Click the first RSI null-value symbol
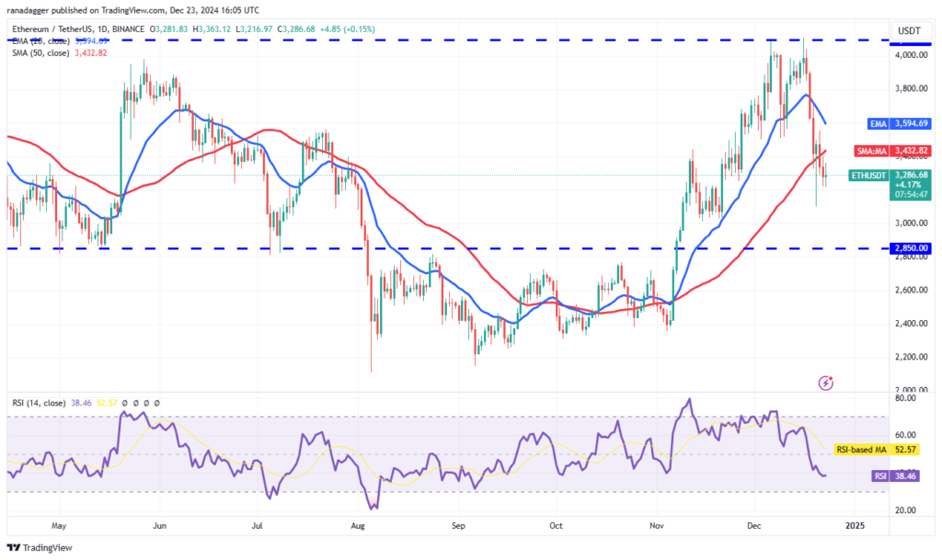942x560 pixels. click(x=123, y=403)
